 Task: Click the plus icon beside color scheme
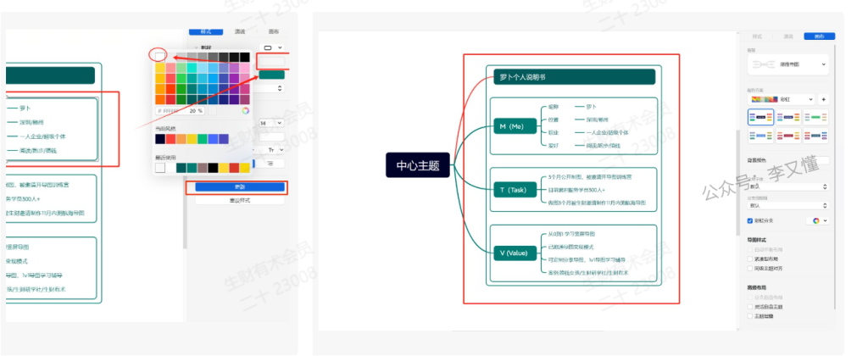pyautogui.click(x=823, y=99)
